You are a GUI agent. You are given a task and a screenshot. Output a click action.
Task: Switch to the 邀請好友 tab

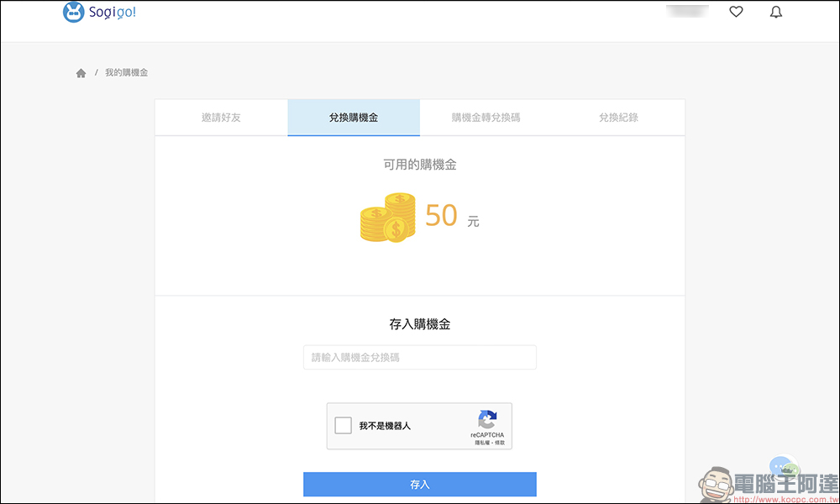[221, 118]
